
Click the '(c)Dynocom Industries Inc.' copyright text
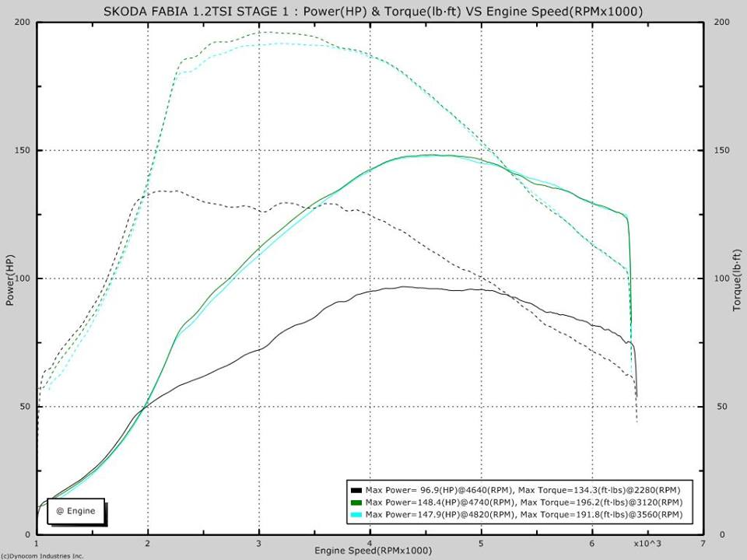click(42, 556)
